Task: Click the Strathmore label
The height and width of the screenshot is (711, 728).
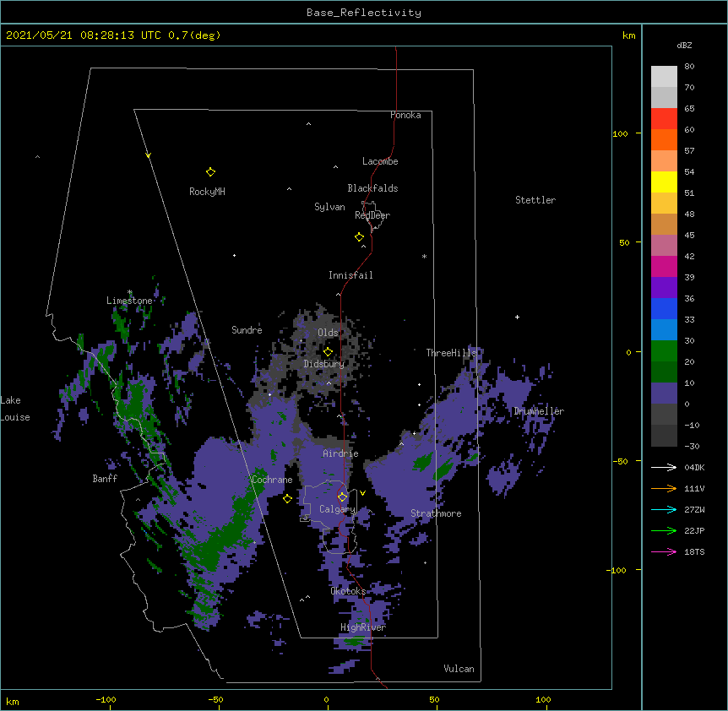Action: pos(436,513)
